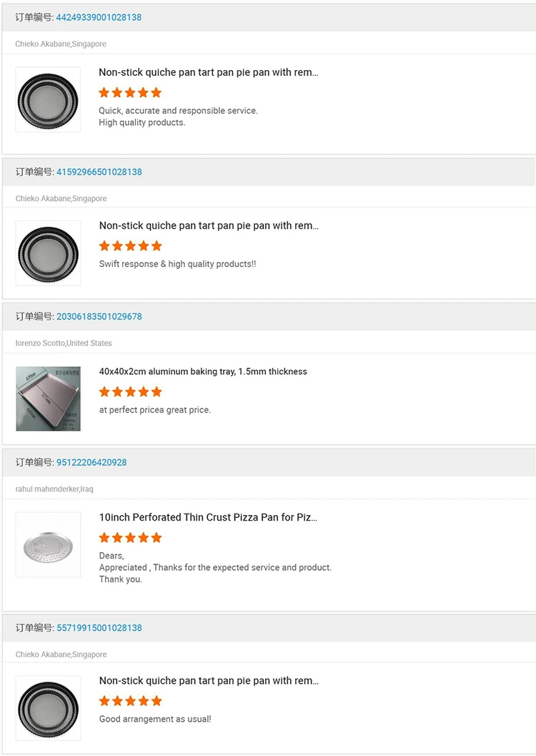Click reviewer name Chieko Akabane,Singapore
Screen dimensions: 536x756
(61, 44)
